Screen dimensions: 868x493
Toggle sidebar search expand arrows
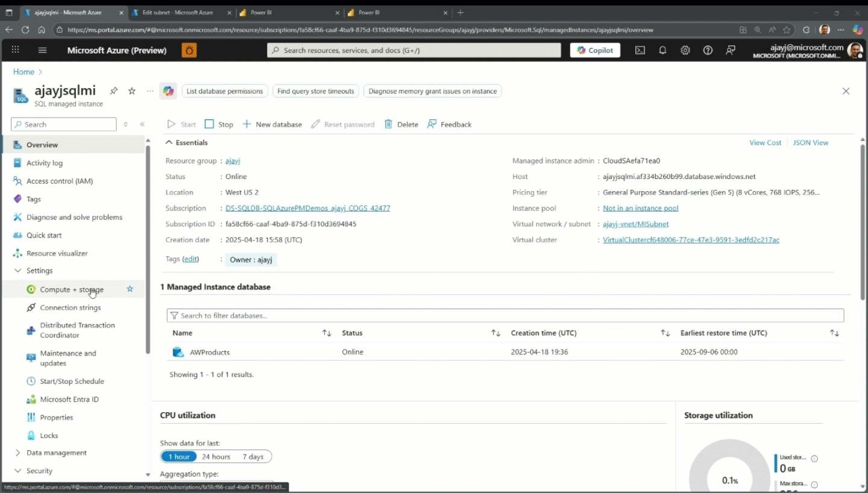pyautogui.click(x=125, y=124)
